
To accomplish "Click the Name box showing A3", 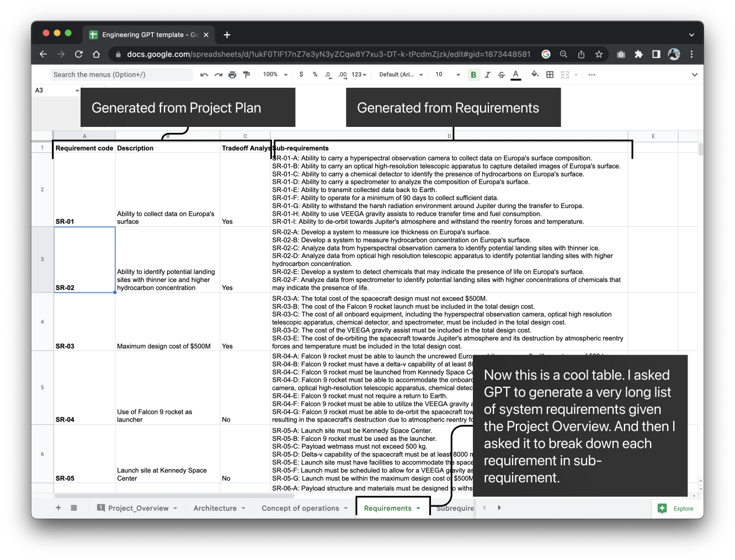I will point(57,90).
